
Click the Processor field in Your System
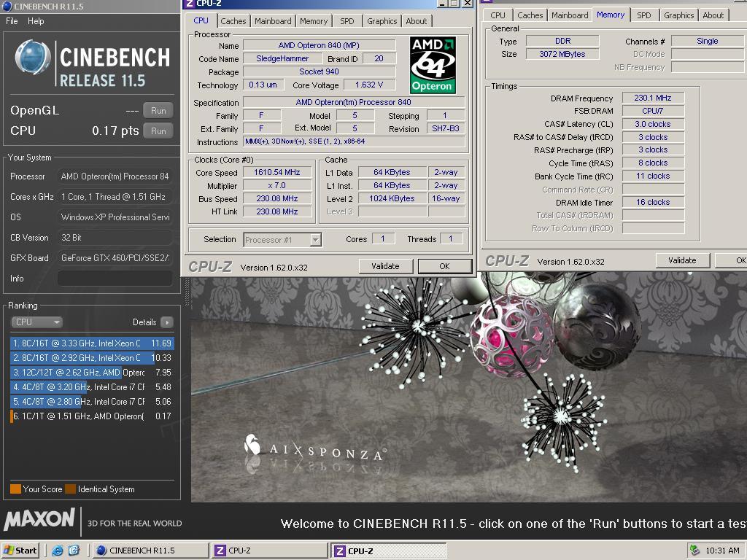115,176
